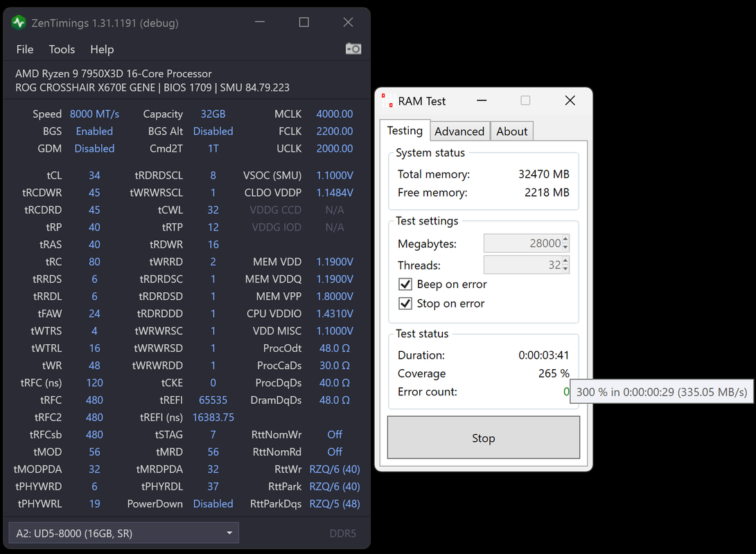Image resolution: width=756 pixels, height=554 pixels.
Task: Click the tFAW value 24
Action: click(x=94, y=314)
